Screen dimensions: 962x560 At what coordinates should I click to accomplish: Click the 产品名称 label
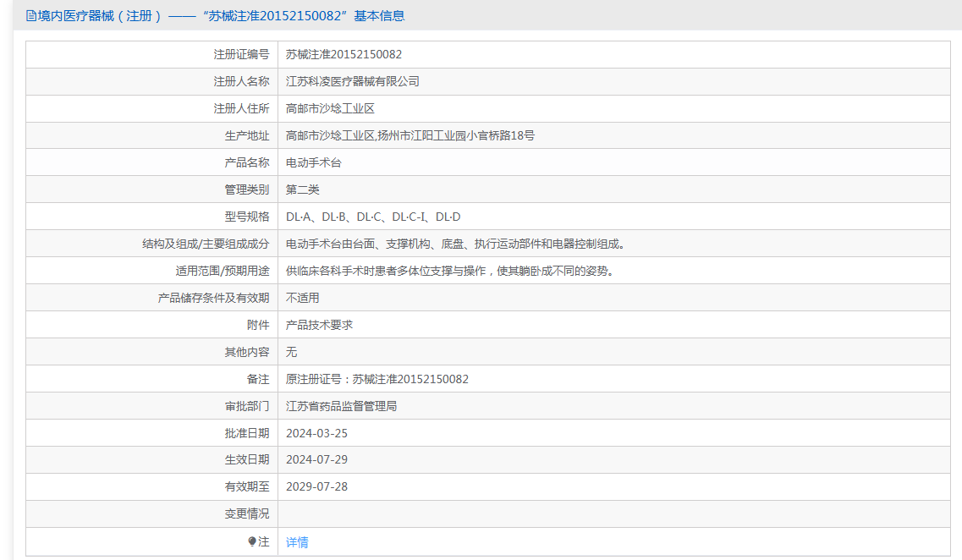247,162
